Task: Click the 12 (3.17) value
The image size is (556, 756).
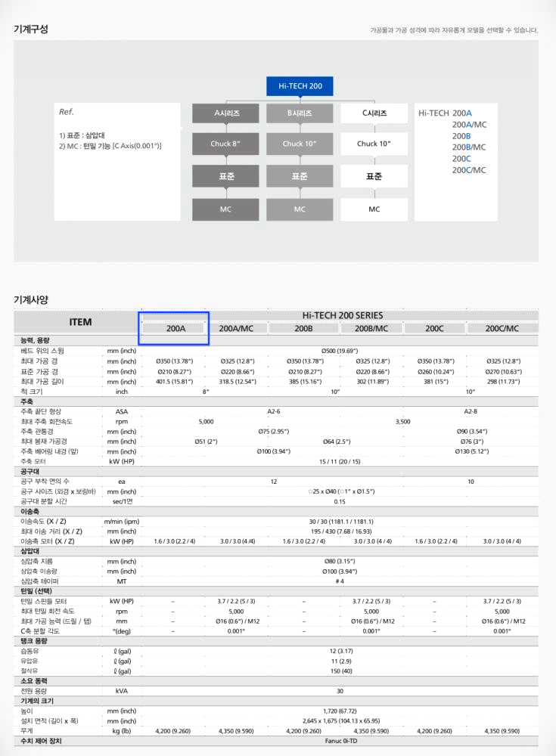Action: click(341, 652)
